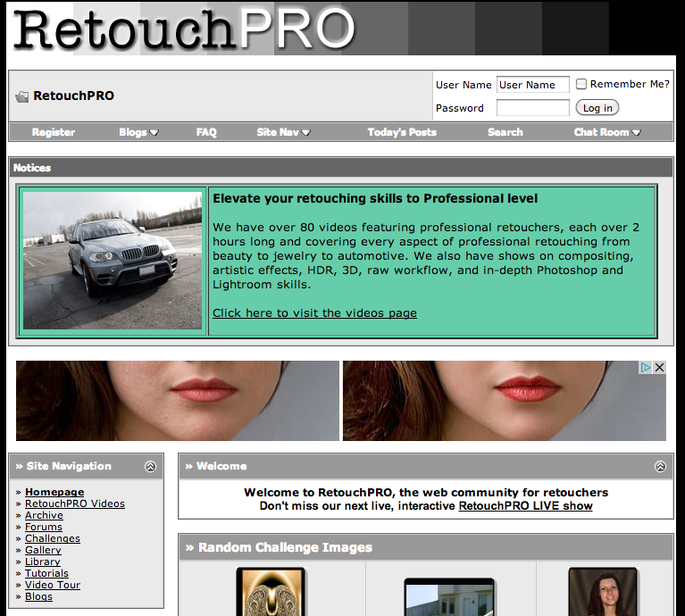685x616 pixels.
Task: Select Challenges in Site Navigation list
Action: point(53,538)
